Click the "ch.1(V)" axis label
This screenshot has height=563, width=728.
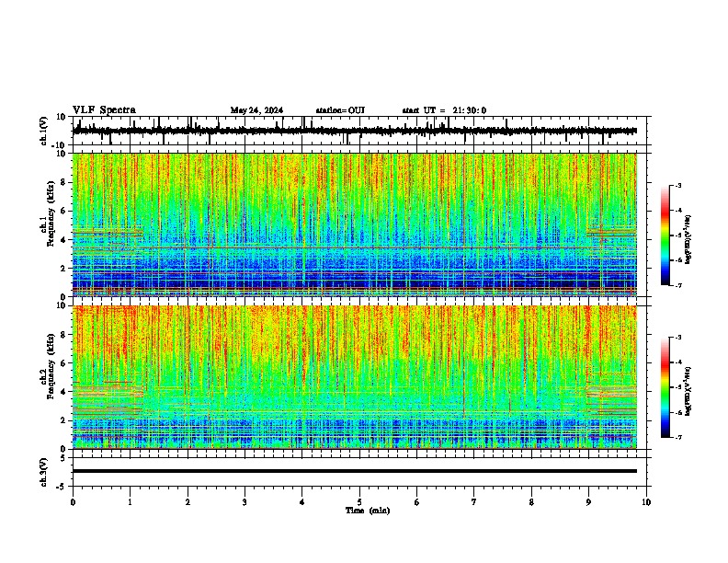click(44, 131)
